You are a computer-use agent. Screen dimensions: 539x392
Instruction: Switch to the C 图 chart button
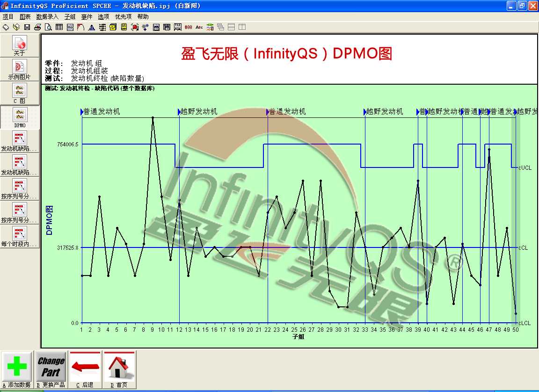(20, 94)
